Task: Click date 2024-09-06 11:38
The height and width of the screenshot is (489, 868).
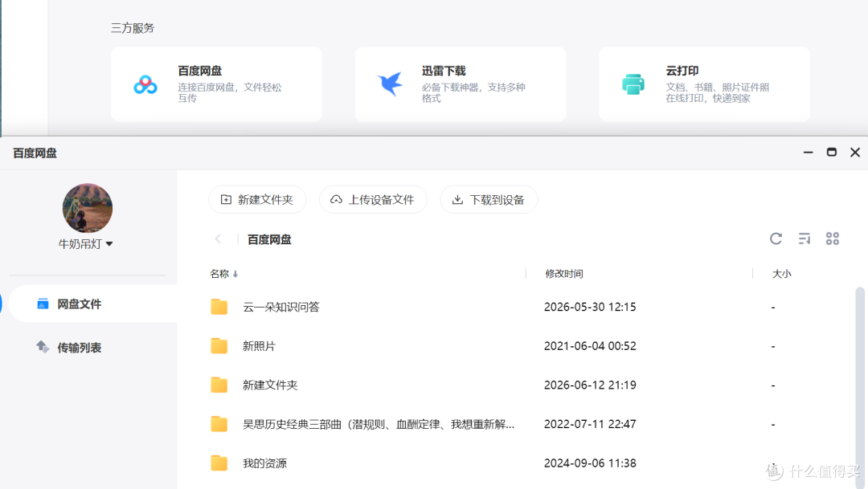Action: pyautogui.click(x=590, y=463)
